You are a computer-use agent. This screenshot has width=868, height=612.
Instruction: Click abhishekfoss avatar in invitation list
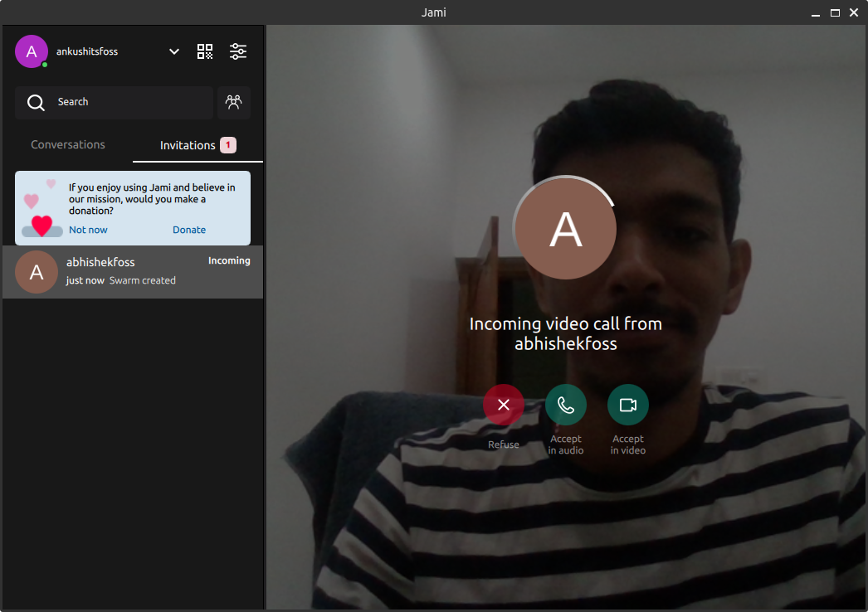[37, 272]
